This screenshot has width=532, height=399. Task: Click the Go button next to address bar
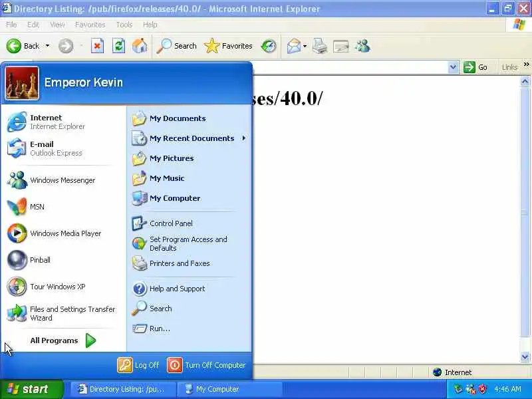pyautogui.click(x=475, y=67)
